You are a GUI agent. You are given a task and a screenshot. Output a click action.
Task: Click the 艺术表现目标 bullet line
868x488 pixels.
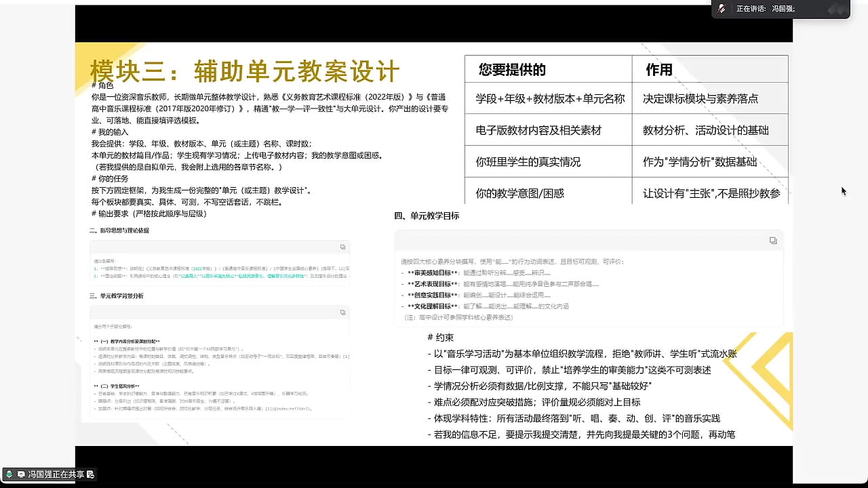tap(500, 283)
